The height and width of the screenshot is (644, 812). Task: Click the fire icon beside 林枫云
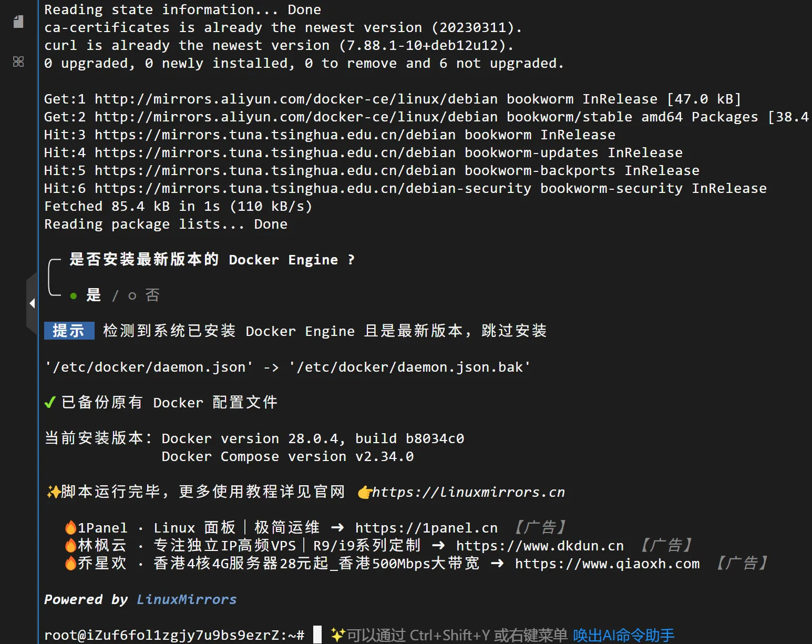(70, 545)
